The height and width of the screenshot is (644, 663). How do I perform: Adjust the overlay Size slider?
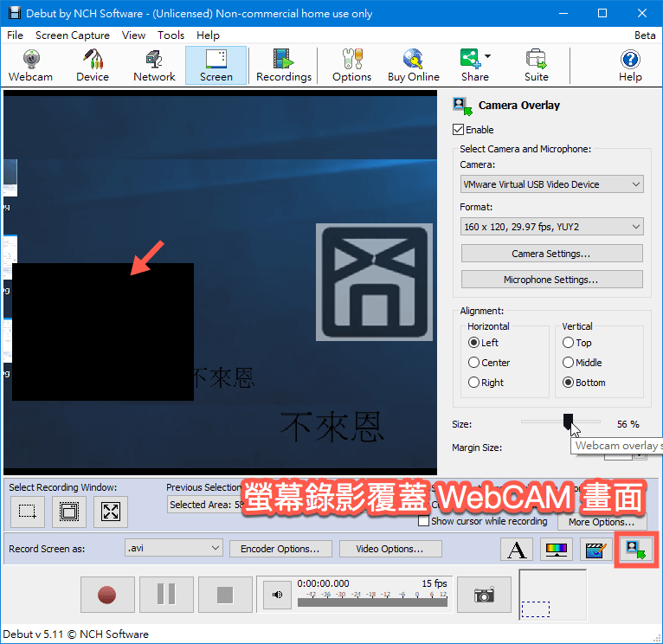pos(568,422)
